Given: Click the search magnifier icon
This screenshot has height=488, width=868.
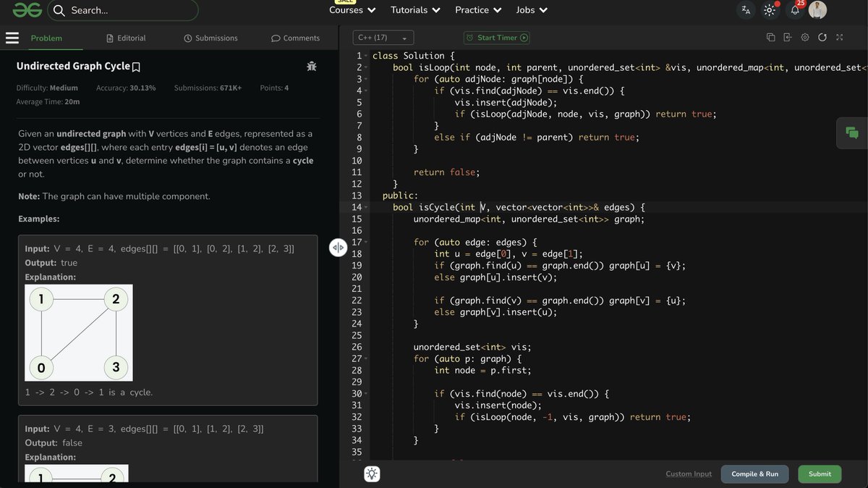Looking at the screenshot, I should [59, 10].
